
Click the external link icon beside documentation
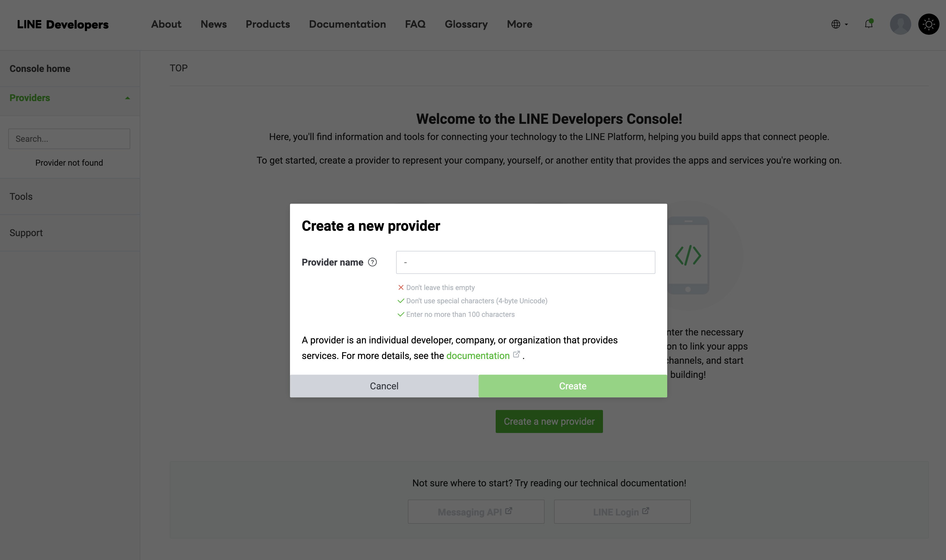[516, 354]
